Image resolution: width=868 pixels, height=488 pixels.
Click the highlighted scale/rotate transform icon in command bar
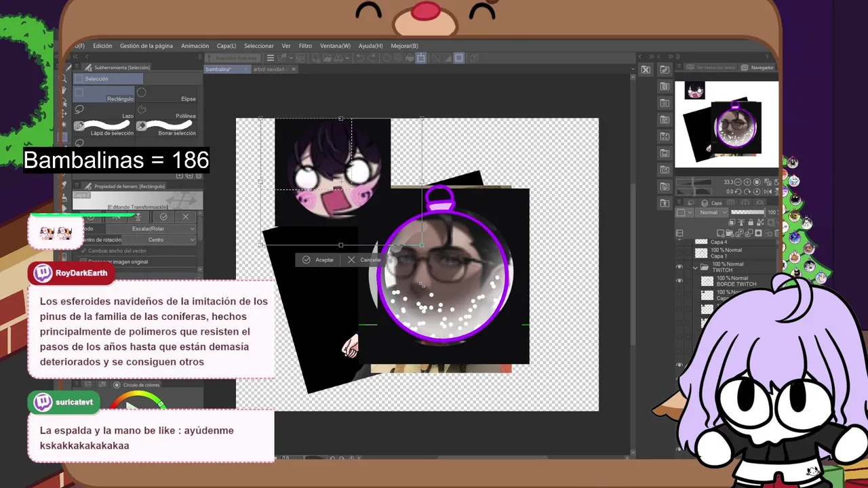420,58
